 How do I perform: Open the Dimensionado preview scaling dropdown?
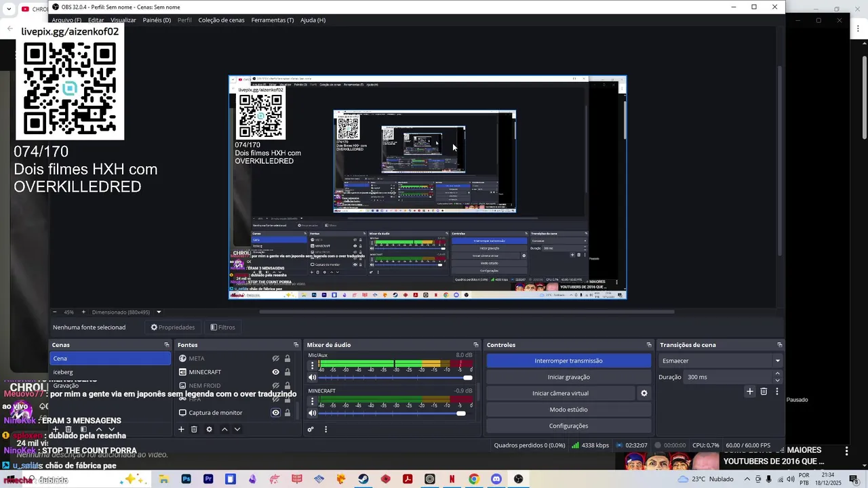pyautogui.click(x=126, y=312)
